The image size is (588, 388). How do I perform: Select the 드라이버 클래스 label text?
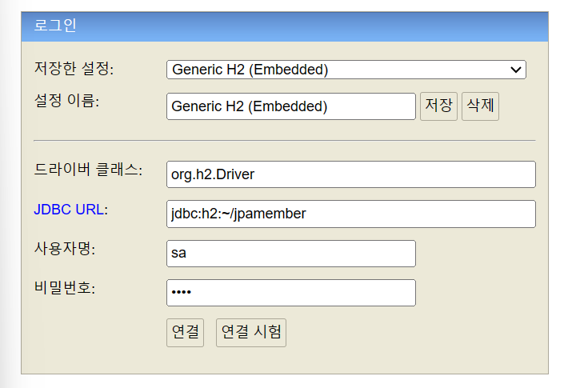88,170
